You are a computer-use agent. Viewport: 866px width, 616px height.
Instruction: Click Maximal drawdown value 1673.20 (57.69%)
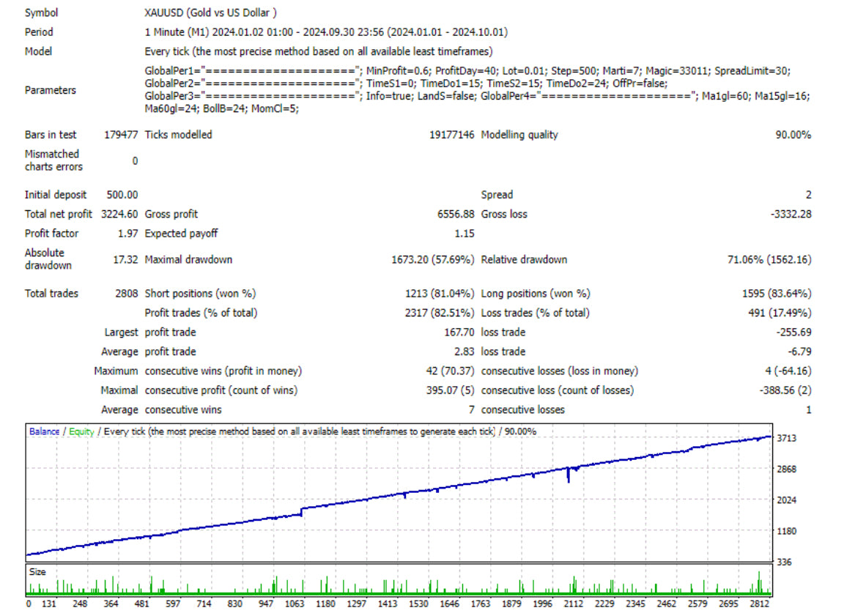pyautogui.click(x=432, y=259)
